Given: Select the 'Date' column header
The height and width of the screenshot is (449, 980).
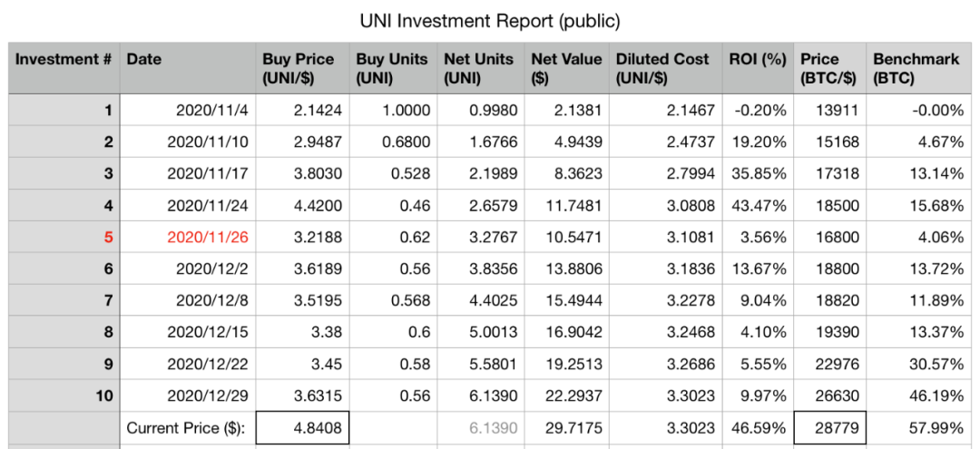Looking at the screenshot, I should (x=187, y=67).
